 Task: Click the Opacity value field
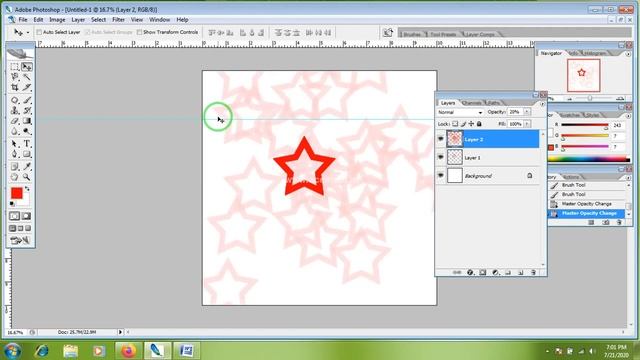[x=515, y=112]
